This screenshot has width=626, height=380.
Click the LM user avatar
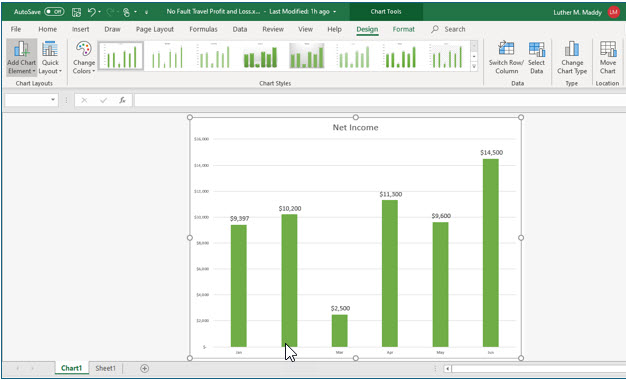pyautogui.click(x=613, y=12)
